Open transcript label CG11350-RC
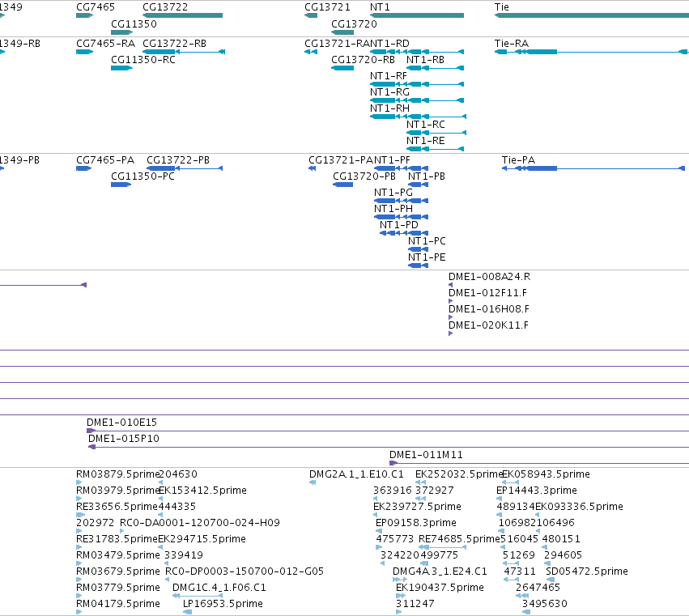This screenshot has width=689, height=616. pos(143,60)
